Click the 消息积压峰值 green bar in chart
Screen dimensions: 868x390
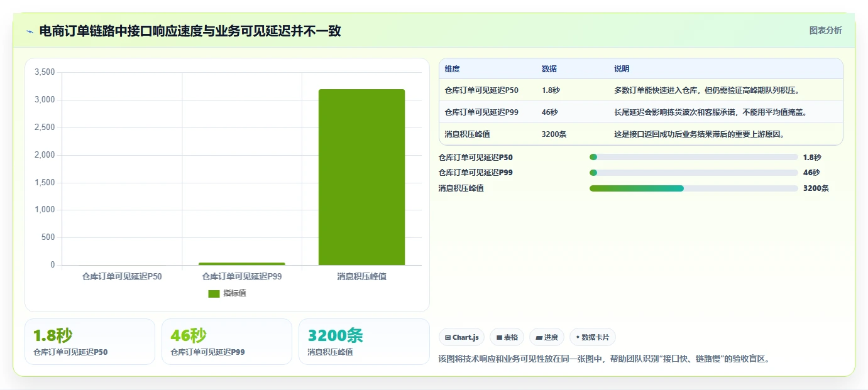pos(361,177)
